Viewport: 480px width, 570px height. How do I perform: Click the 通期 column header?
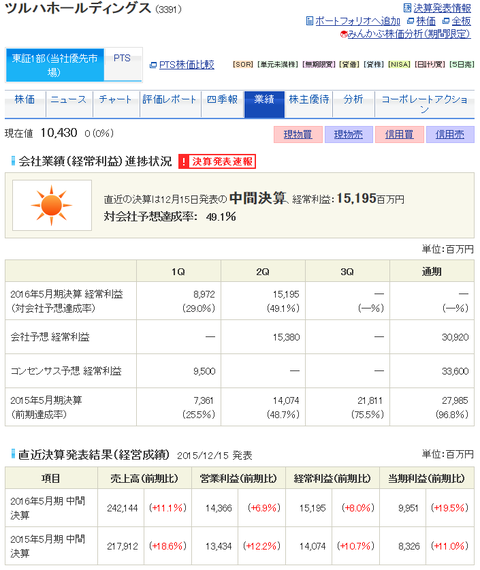[x=432, y=271]
